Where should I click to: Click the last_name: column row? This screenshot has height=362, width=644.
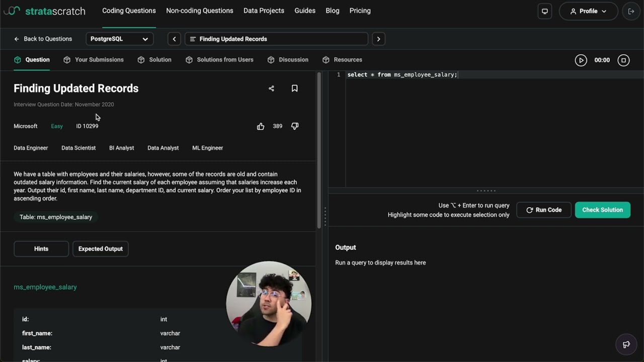click(x=157, y=347)
